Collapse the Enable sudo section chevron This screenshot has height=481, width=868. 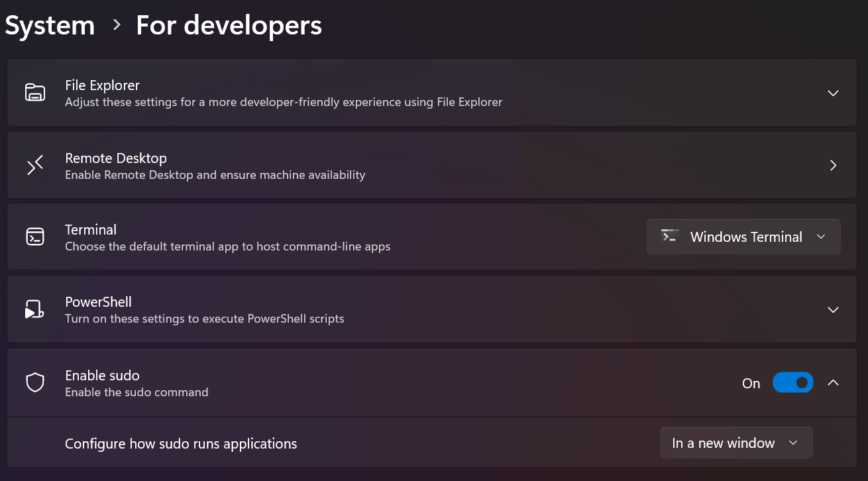pos(834,383)
